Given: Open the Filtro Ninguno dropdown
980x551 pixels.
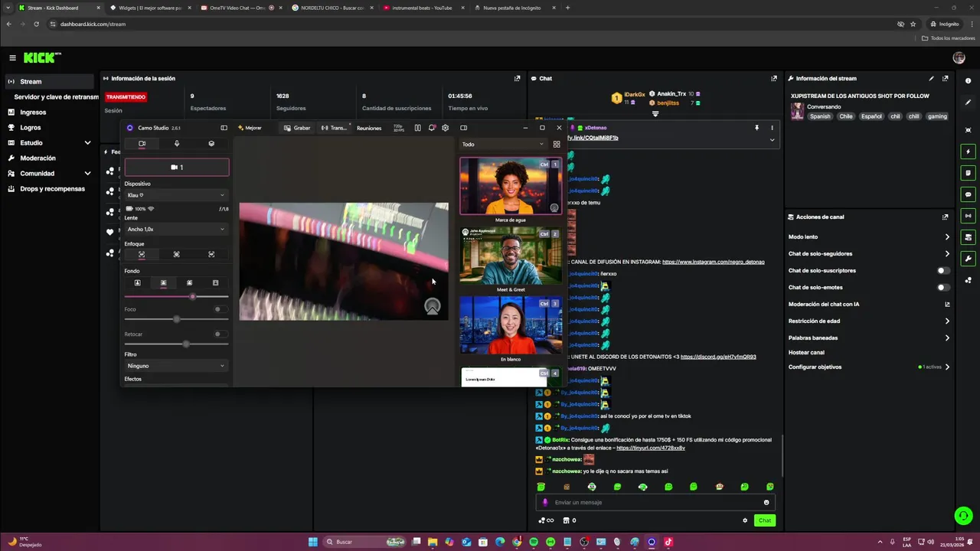Looking at the screenshot, I should pyautogui.click(x=176, y=366).
